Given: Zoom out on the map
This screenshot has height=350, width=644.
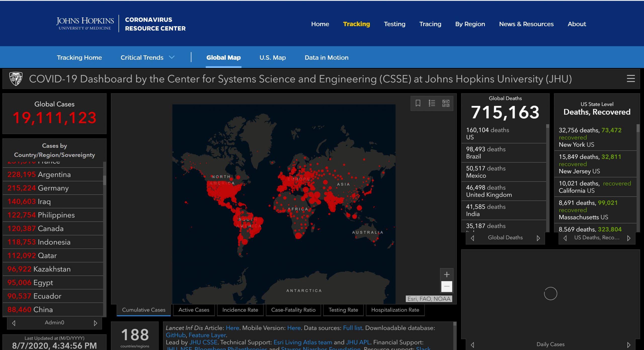Looking at the screenshot, I should pyautogui.click(x=447, y=286).
